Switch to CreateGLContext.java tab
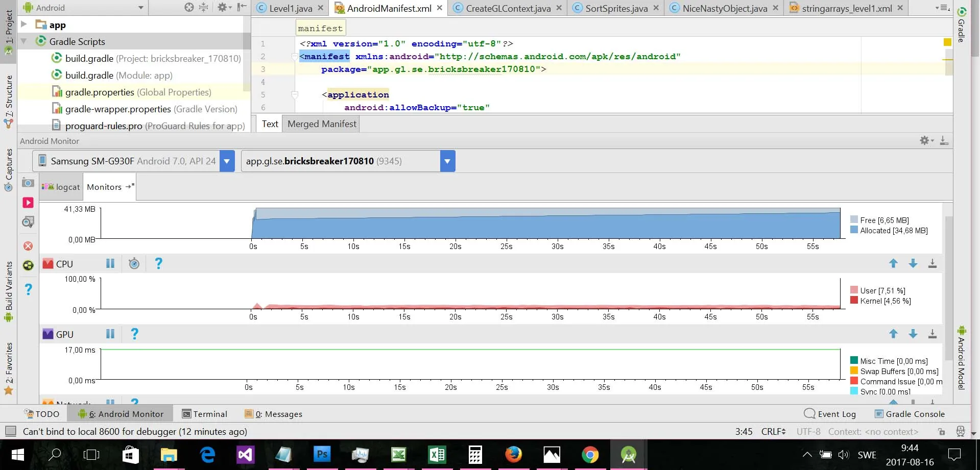Image resolution: width=980 pixels, height=470 pixels. pyautogui.click(x=508, y=8)
